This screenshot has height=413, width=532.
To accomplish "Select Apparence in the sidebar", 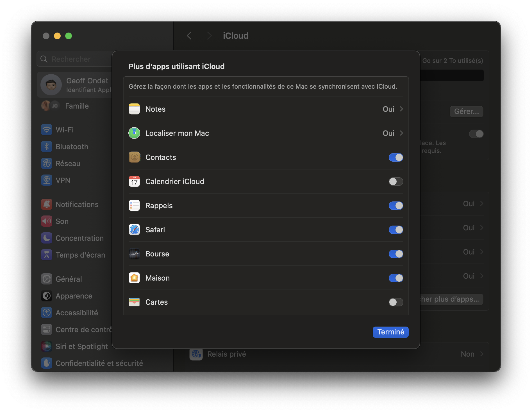I will [74, 296].
